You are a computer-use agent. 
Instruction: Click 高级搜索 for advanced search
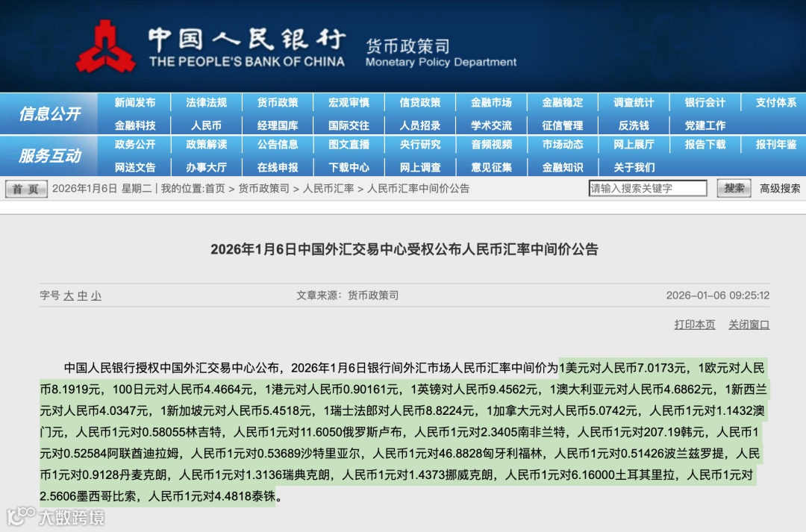(779, 188)
